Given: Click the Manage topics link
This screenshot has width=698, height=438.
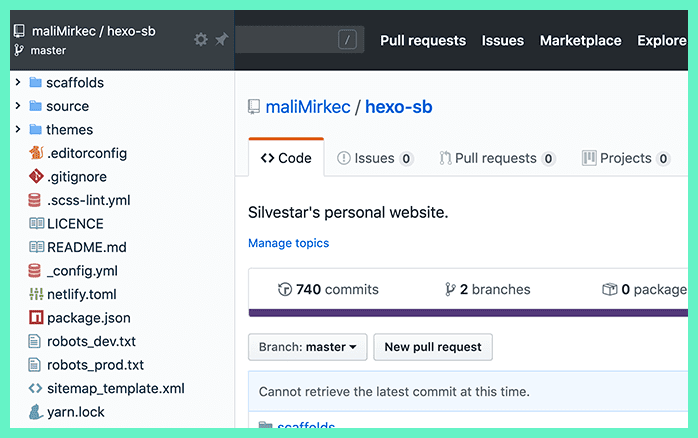Looking at the screenshot, I should coord(288,243).
